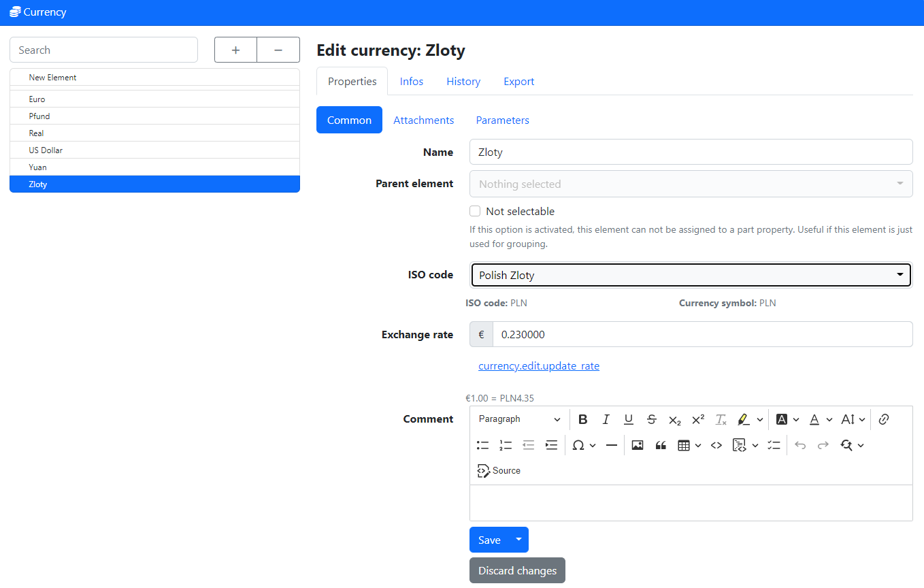This screenshot has height=588, width=924.
Task: Toggle bold formatting in comment editor
Action: coord(582,419)
